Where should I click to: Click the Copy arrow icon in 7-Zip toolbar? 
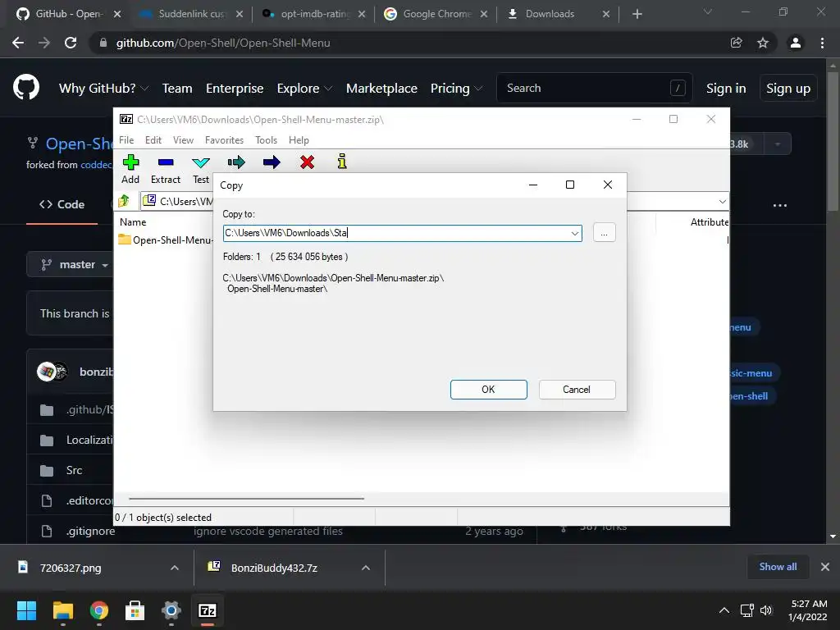point(236,162)
